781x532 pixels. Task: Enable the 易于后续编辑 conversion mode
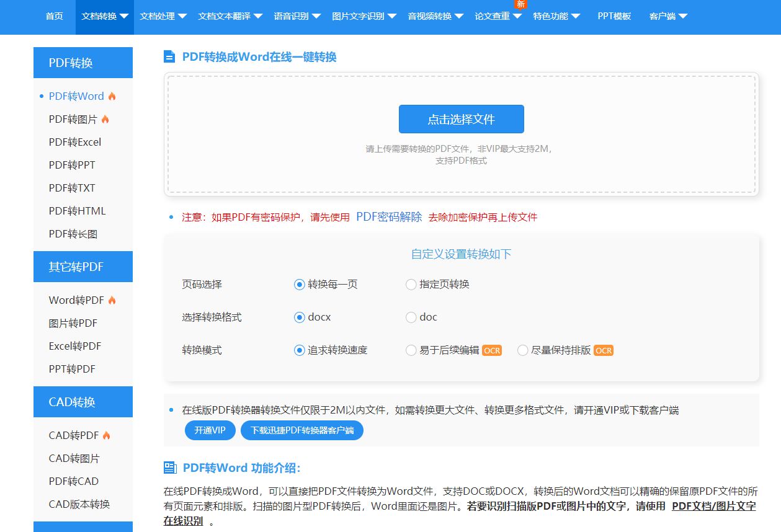point(411,350)
